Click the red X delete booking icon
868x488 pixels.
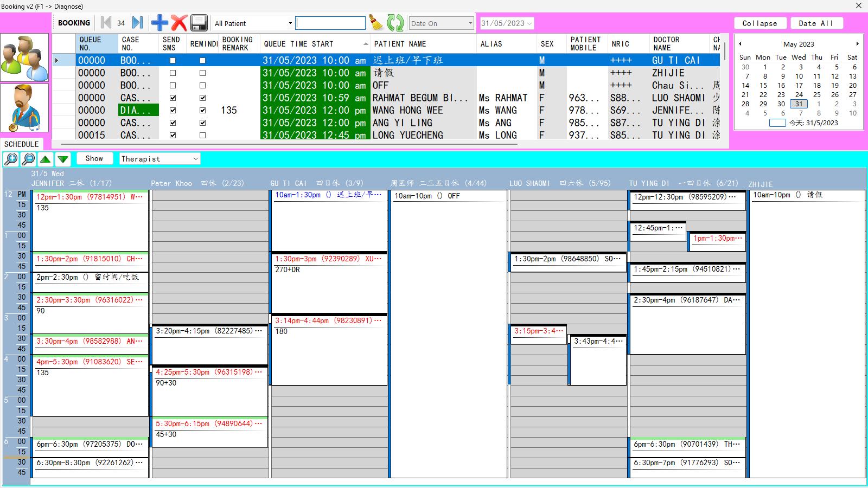pos(179,23)
